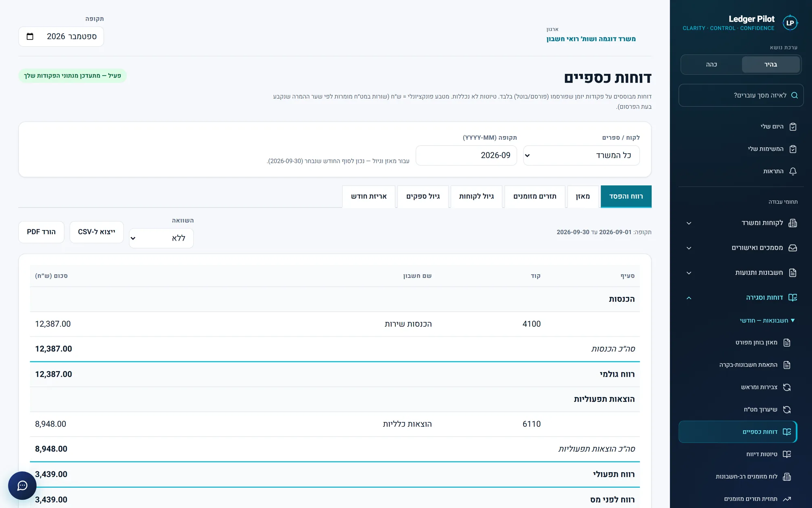Click the calendar icon in period picker

(x=30, y=37)
